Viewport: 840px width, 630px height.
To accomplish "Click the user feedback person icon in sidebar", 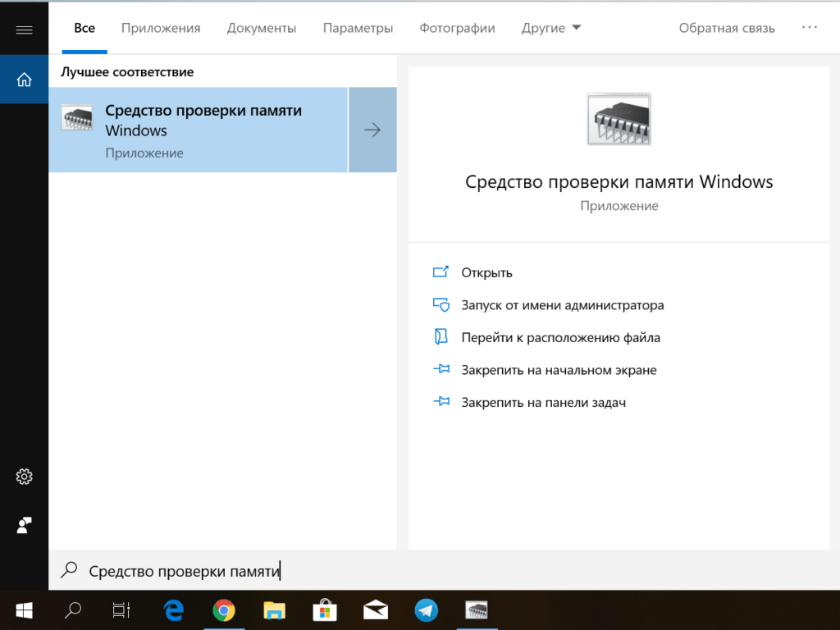I will (24, 525).
